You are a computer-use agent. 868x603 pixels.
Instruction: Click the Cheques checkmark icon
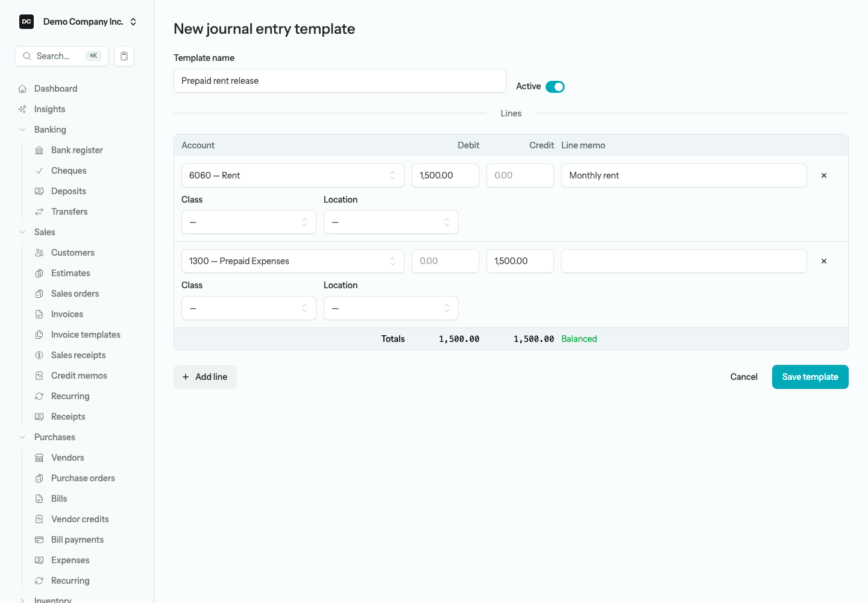coord(39,171)
